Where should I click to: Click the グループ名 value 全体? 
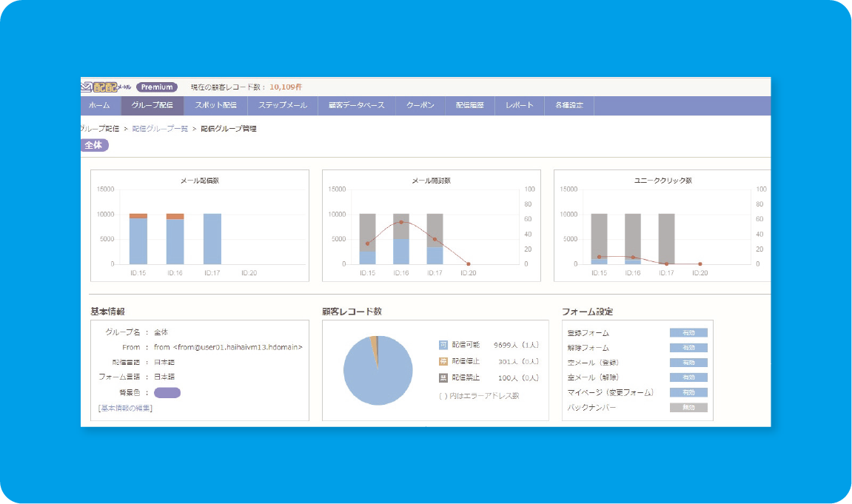[x=161, y=332]
